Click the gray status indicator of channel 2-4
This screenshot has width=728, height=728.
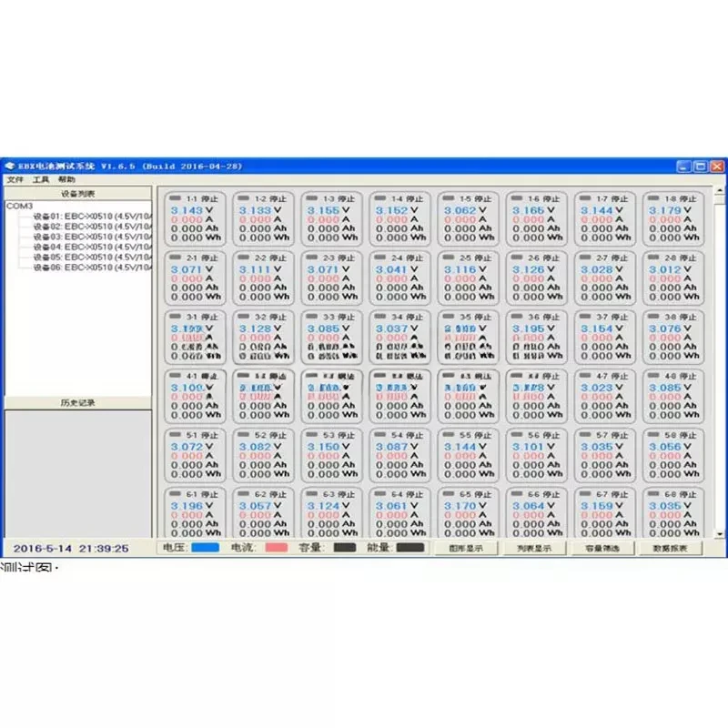click(380, 258)
